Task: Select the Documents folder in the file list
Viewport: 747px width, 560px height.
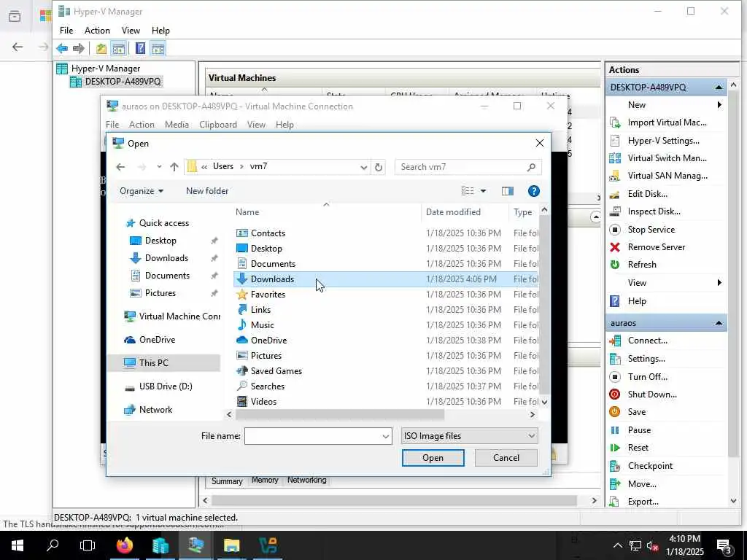Action: click(386, 264)
